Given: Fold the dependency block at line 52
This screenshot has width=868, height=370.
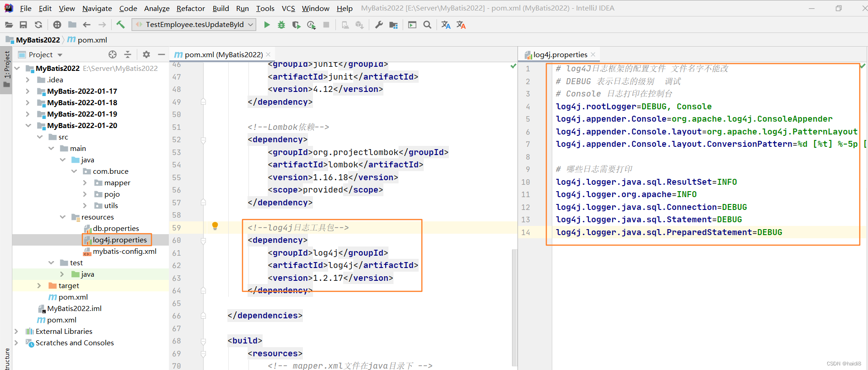Looking at the screenshot, I should point(203,139).
